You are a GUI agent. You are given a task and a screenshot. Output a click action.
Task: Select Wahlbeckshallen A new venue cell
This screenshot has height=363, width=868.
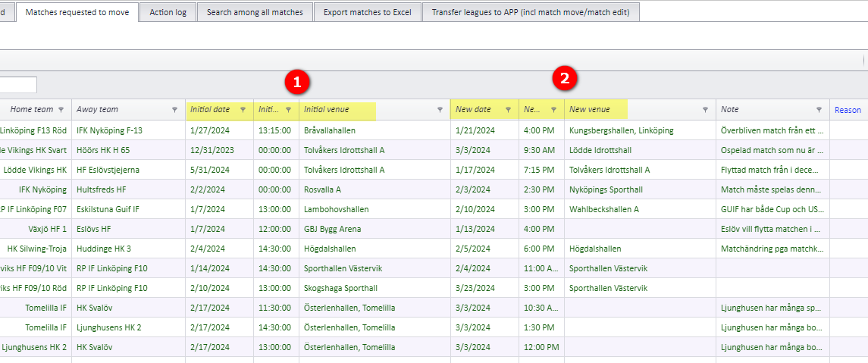(640, 209)
